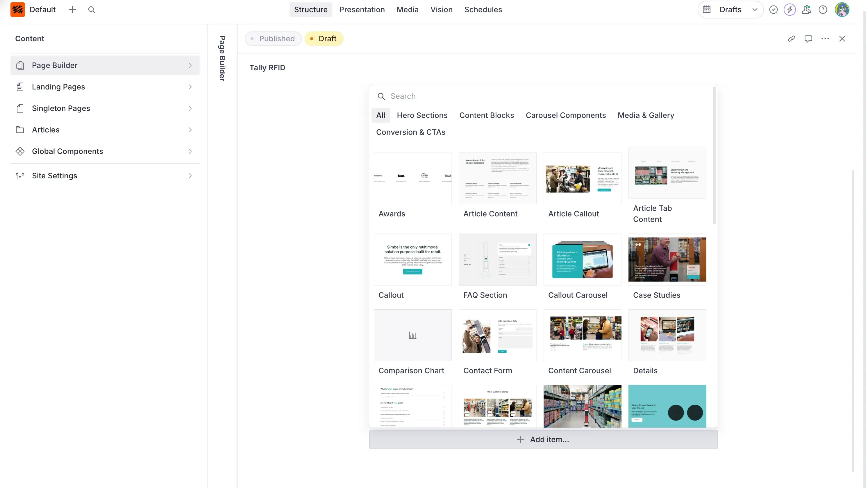Filter by Carousel Components tab
The height and width of the screenshot is (488, 868).
click(565, 115)
